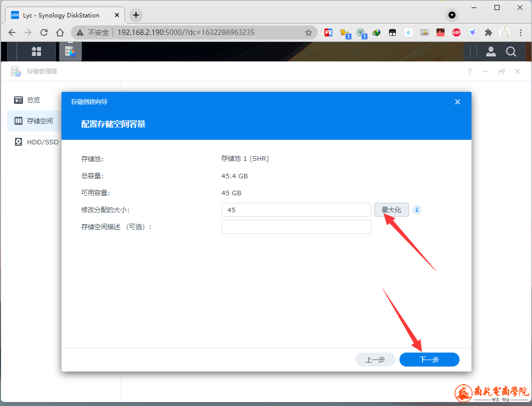532x406 pixels.
Task: Open the DSM main menu grid icon
Action: point(36,51)
